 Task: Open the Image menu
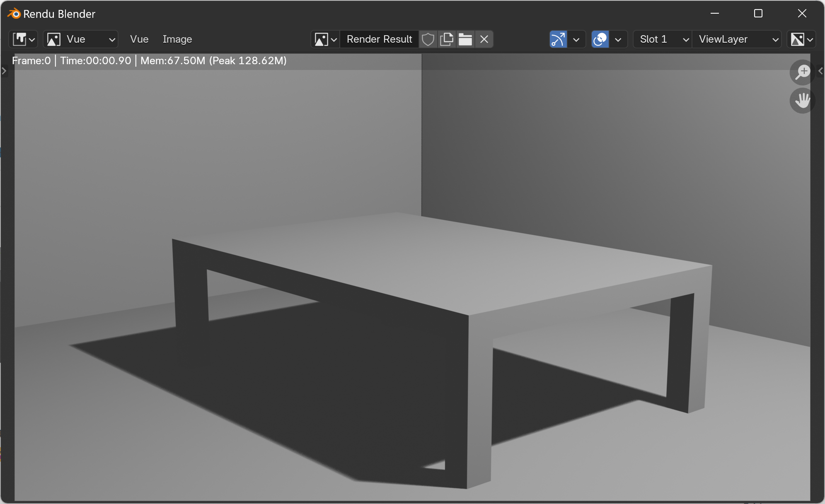tap(177, 39)
